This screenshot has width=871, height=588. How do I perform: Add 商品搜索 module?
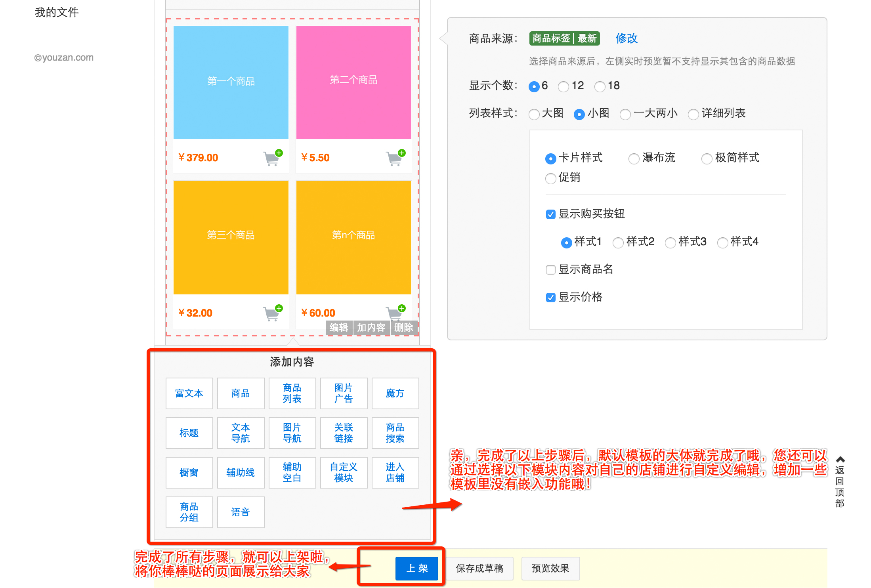coord(395,433)
